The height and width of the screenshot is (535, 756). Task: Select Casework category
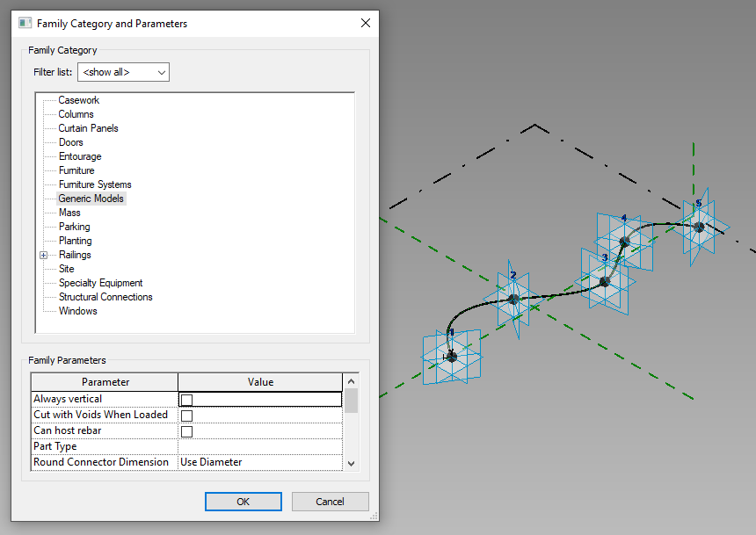[78, 100]
